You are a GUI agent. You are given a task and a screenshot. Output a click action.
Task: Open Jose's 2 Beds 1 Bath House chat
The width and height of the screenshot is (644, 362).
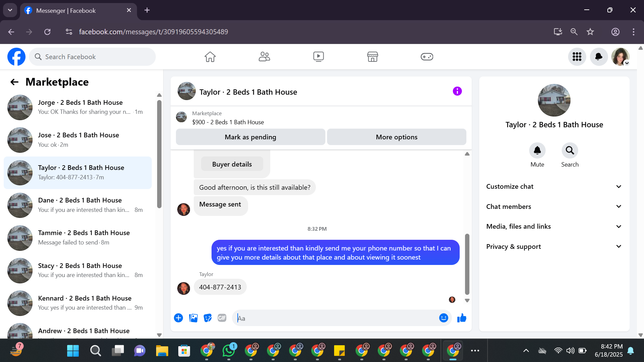pyautogui.click(x=78, y=140)
